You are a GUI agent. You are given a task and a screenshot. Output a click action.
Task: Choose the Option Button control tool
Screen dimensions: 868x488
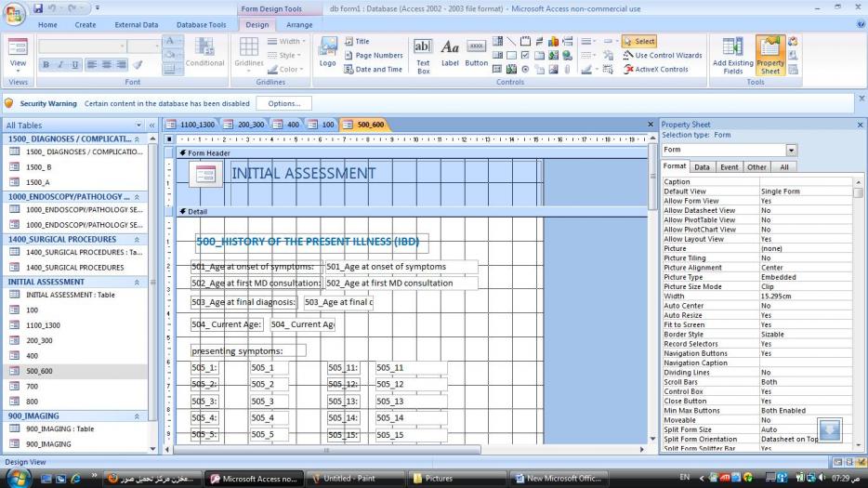[x=525, y=69]
